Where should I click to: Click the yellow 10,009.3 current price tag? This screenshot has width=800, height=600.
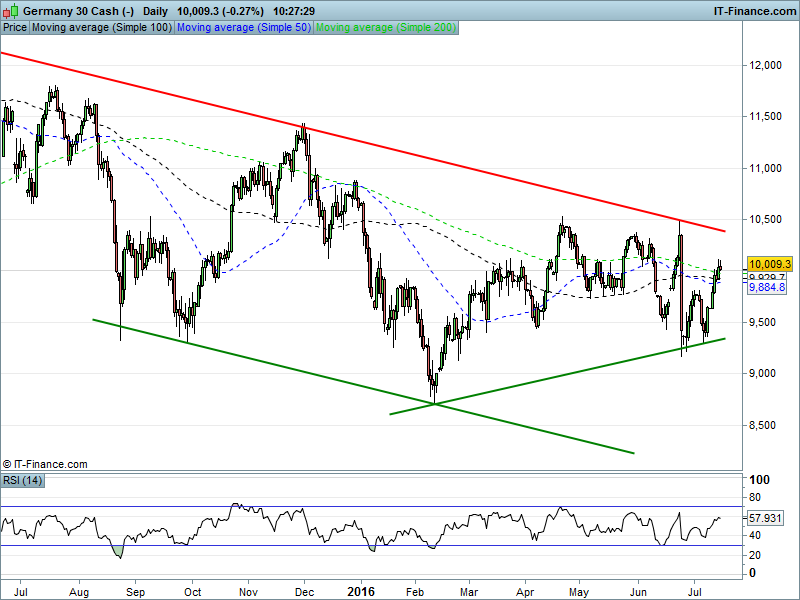point(770,264)
